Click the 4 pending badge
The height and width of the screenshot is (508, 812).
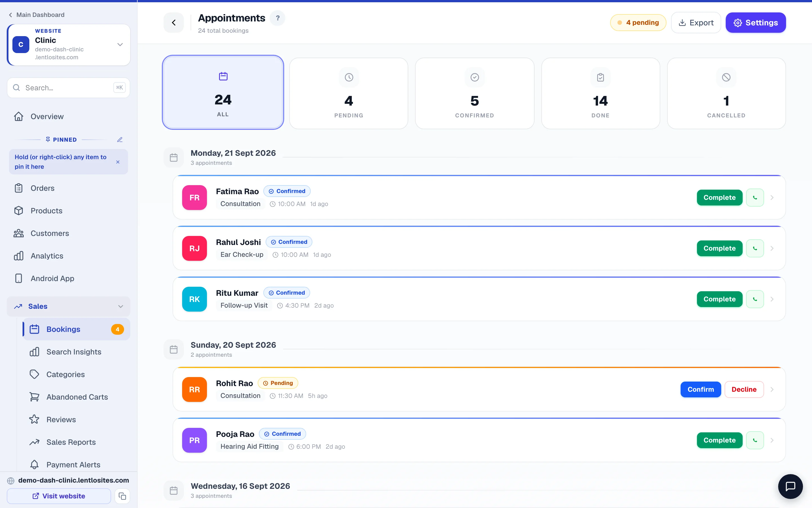[x=638, y=23]
